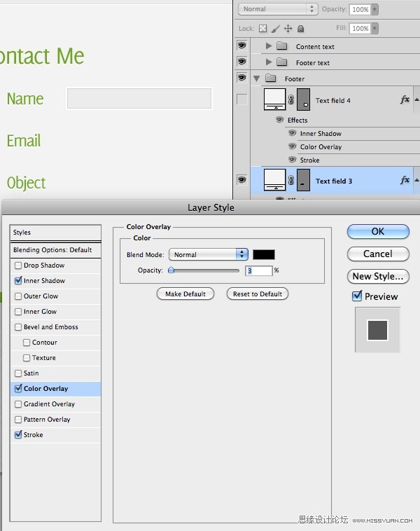Open the layer Opacity 100% dropdown arrow
The width and height of the screenshot is (420, 531).
coord(374,10)
